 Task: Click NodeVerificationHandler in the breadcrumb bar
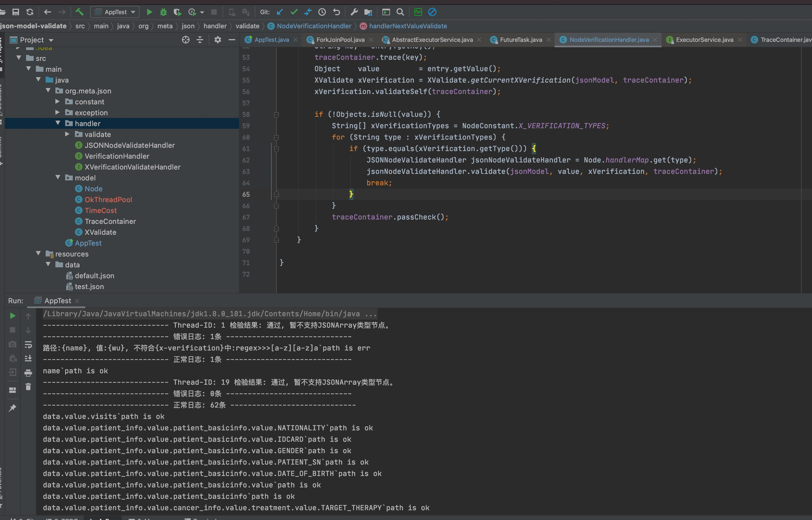[x=313, y=26]
